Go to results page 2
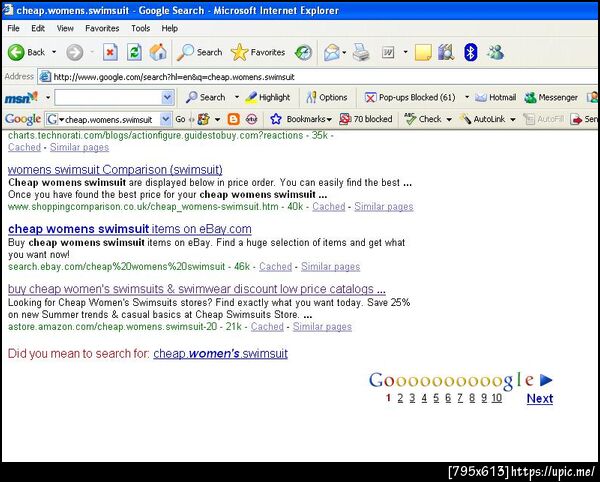The width and height of the screenshot is (600, 482). (x=400, y=398)
